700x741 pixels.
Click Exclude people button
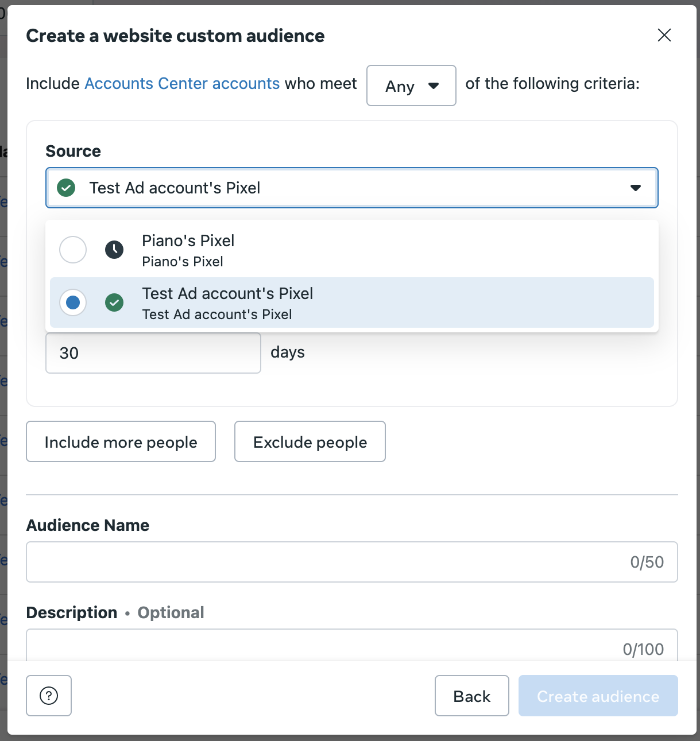click(310, 441)
